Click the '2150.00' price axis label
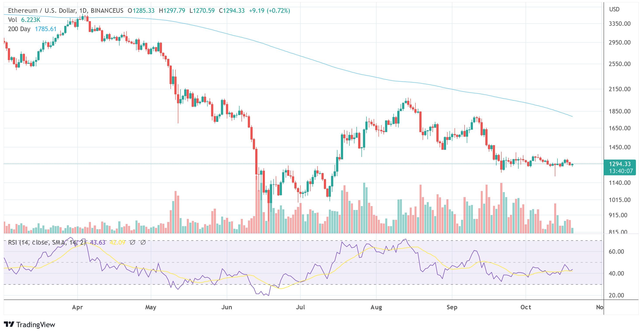Viewport: 644px width, 334px height. coord(620,89)
